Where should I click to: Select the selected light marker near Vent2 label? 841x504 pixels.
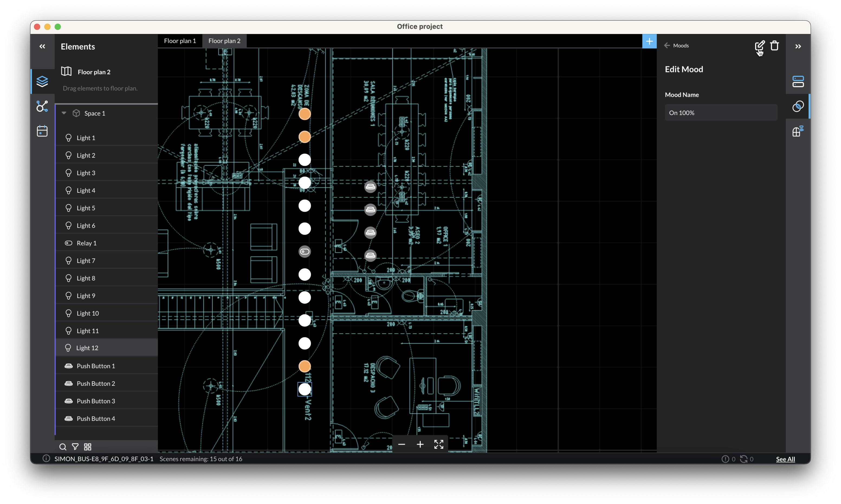[x=305, y=389]
